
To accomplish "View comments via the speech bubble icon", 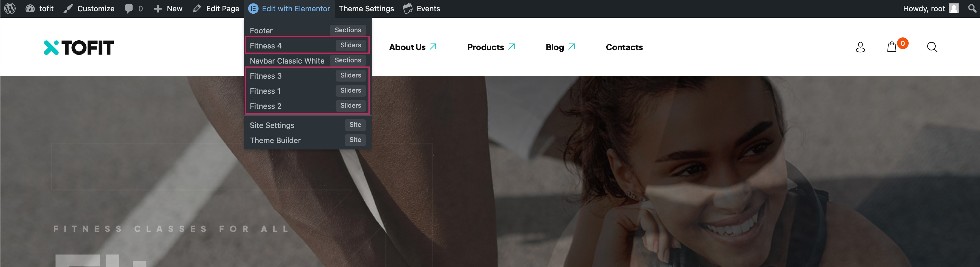I will (x=129, y=8).
